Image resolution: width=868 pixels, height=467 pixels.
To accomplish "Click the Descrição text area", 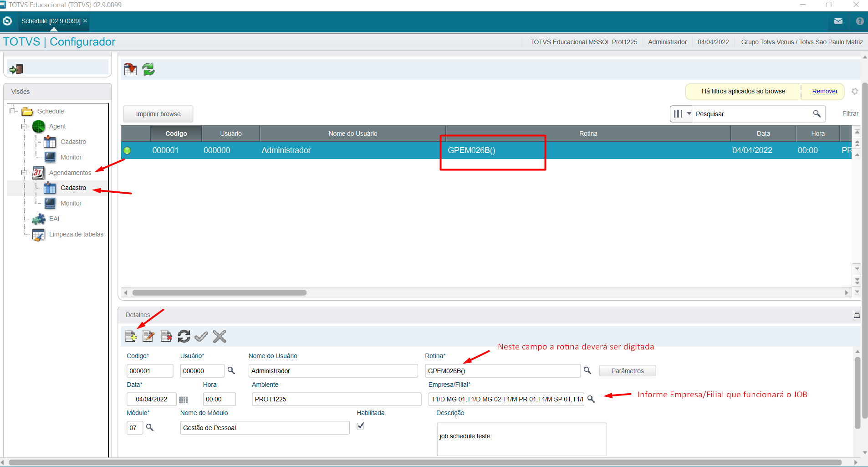I will (x=522, y=439).
